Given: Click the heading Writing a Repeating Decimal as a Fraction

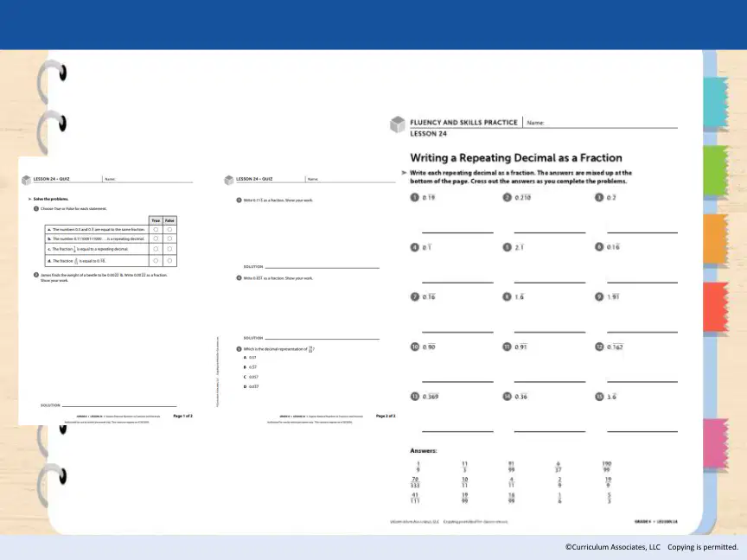Looking at the screenshot, I should coord(516,157).
